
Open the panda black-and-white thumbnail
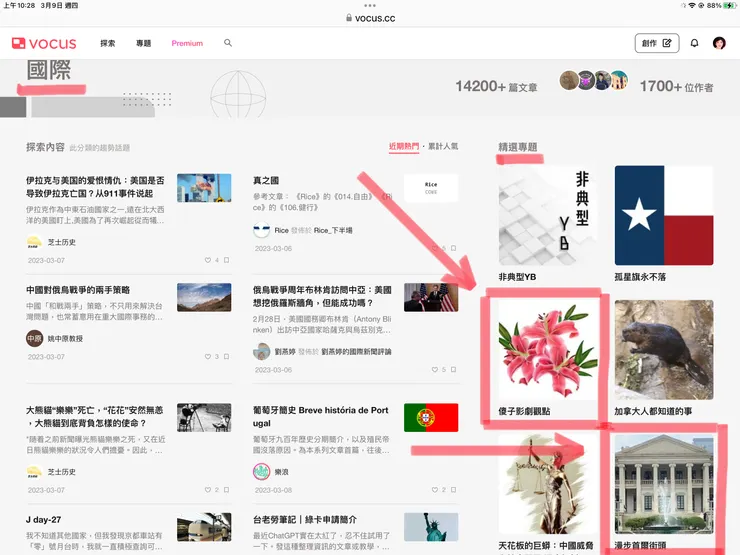[204, 417]
